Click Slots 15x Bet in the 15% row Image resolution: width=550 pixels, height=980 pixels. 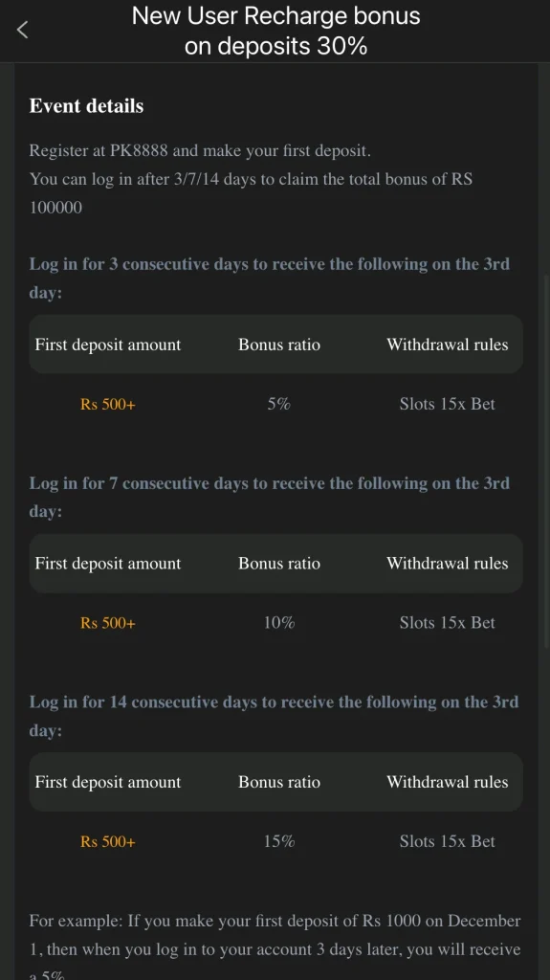[448, 841]
